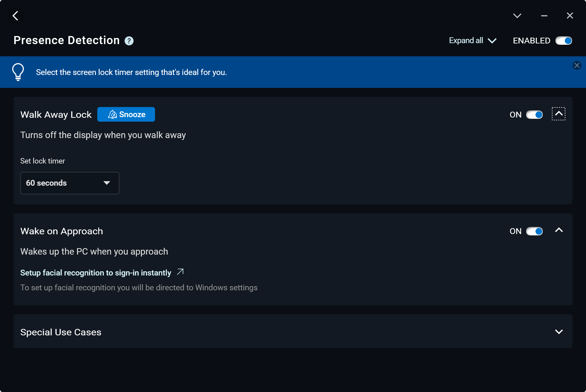Collapse the Wake on Approach section
Screen dimensions: 586x392
pos(559,230)
